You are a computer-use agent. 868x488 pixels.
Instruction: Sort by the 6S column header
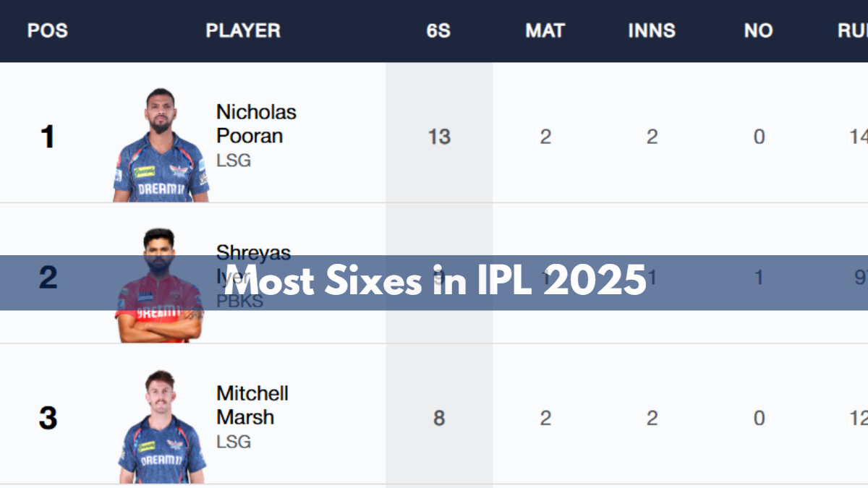click(438, 31)
